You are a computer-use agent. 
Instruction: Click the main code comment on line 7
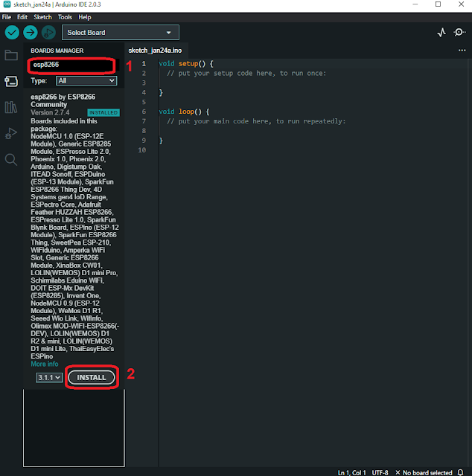pos(256,121)
